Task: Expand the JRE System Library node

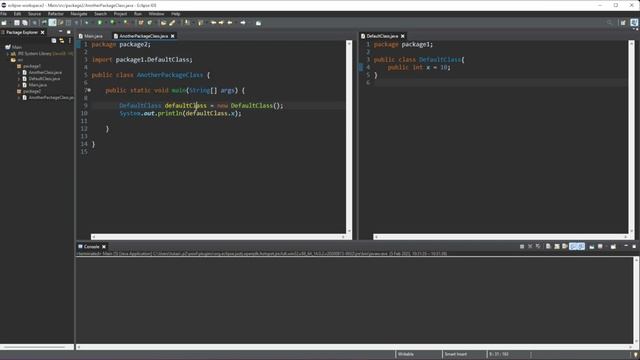Action: (7, 53)
